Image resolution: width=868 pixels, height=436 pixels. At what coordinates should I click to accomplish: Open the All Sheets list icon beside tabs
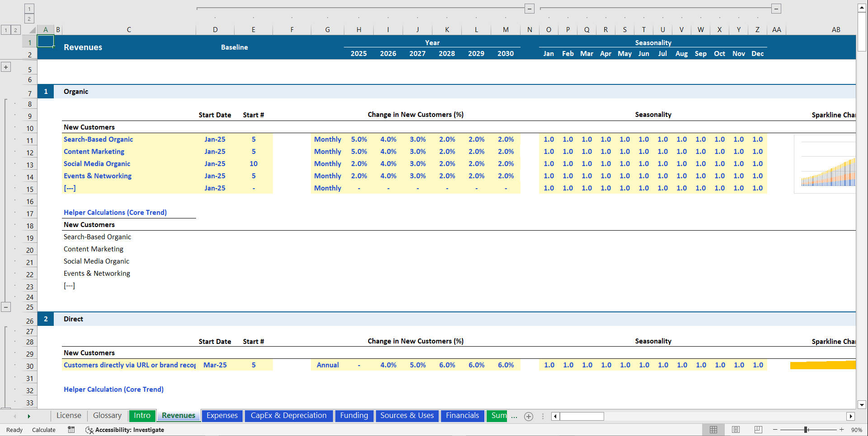(x=542, y=416)
